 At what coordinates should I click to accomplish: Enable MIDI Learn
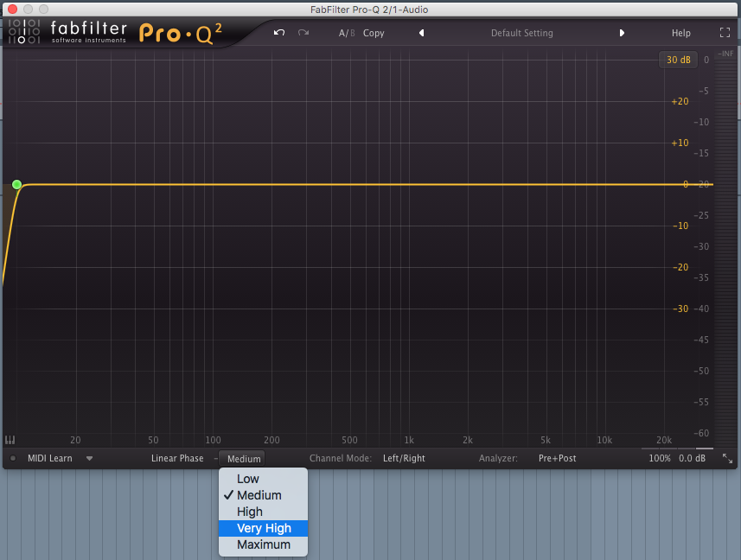49,458
